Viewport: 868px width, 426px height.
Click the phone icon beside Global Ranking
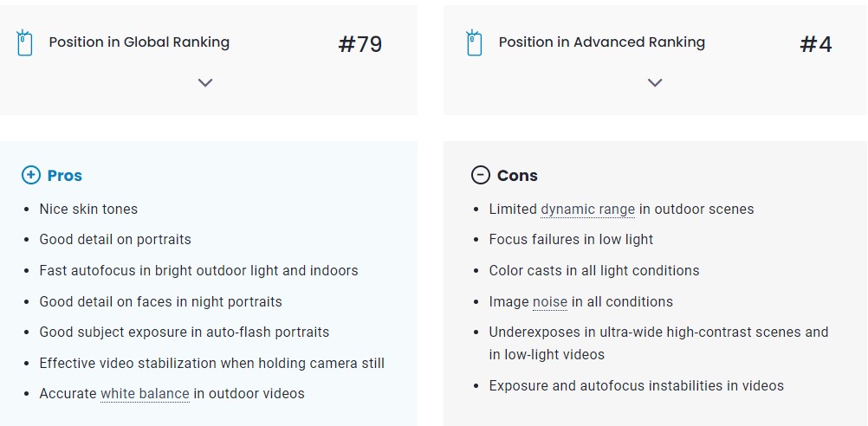[x=24, y=42]
